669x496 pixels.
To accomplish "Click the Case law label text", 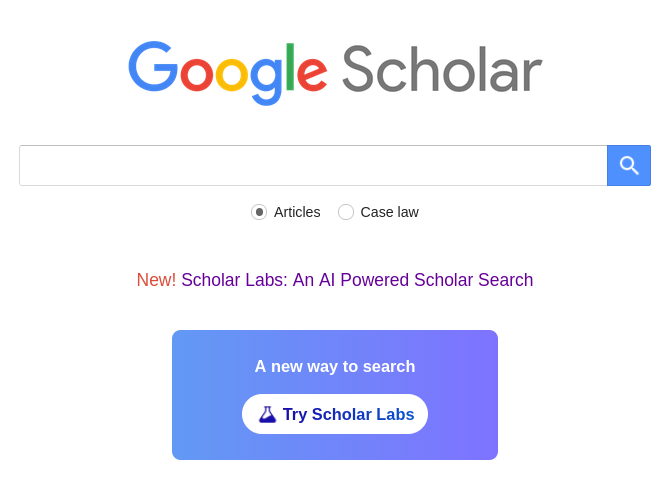I will click(390, 212).
